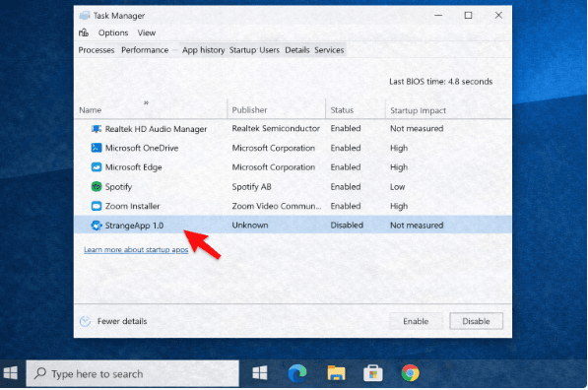Click Realtek Semiconductor publisher cell
Image resolution: width=588 pixels, height=390 pixels.
(276, 128)
